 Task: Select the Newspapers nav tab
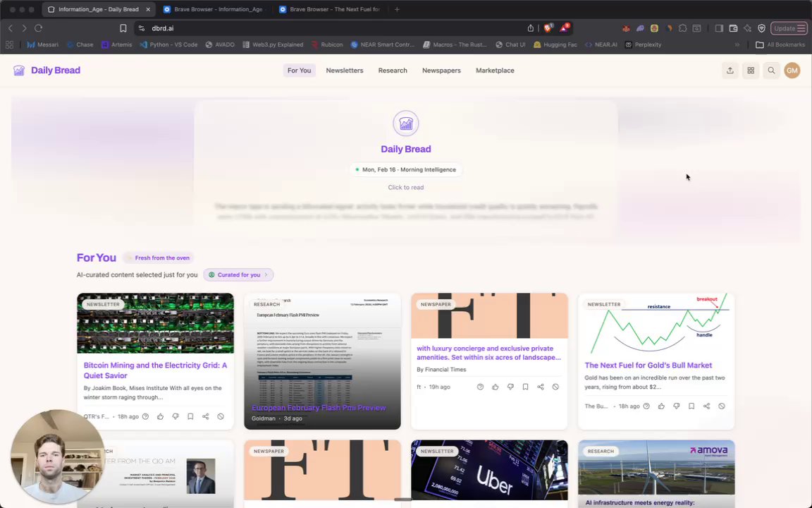click(x=441, y=71)
